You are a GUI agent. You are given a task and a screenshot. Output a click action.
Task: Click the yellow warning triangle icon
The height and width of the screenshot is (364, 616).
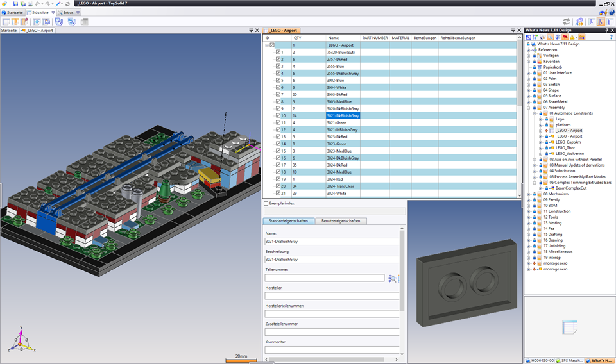click(x=572, y=37)
